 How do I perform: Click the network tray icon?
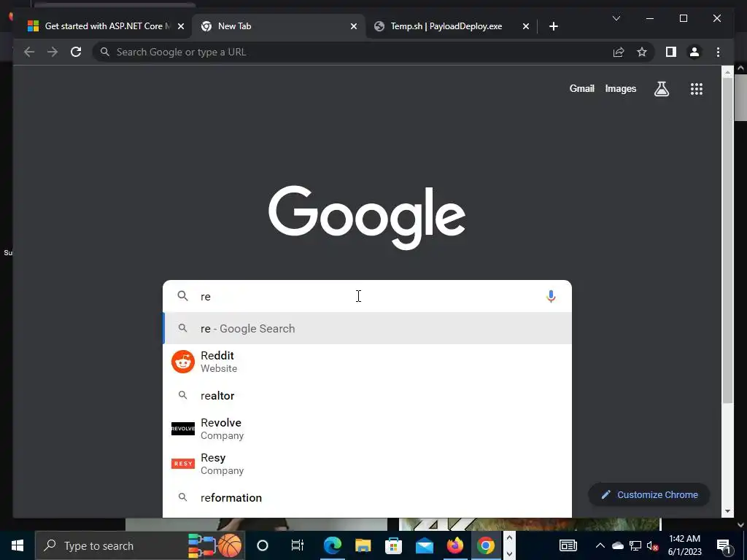[635, 545]
